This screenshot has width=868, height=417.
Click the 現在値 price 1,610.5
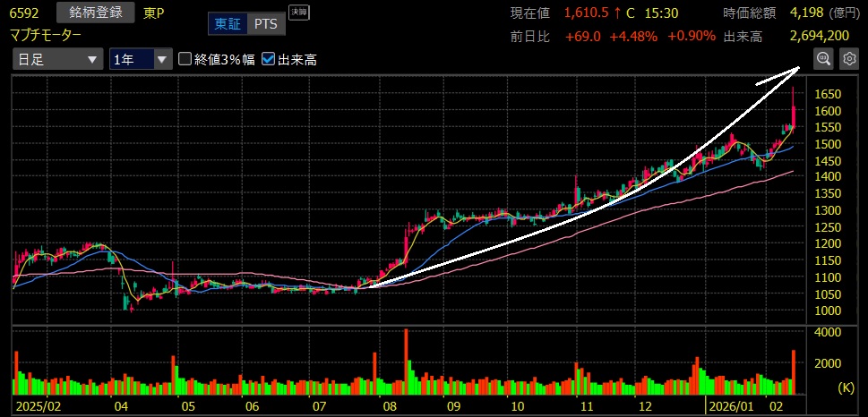click(x=592, y=13)
